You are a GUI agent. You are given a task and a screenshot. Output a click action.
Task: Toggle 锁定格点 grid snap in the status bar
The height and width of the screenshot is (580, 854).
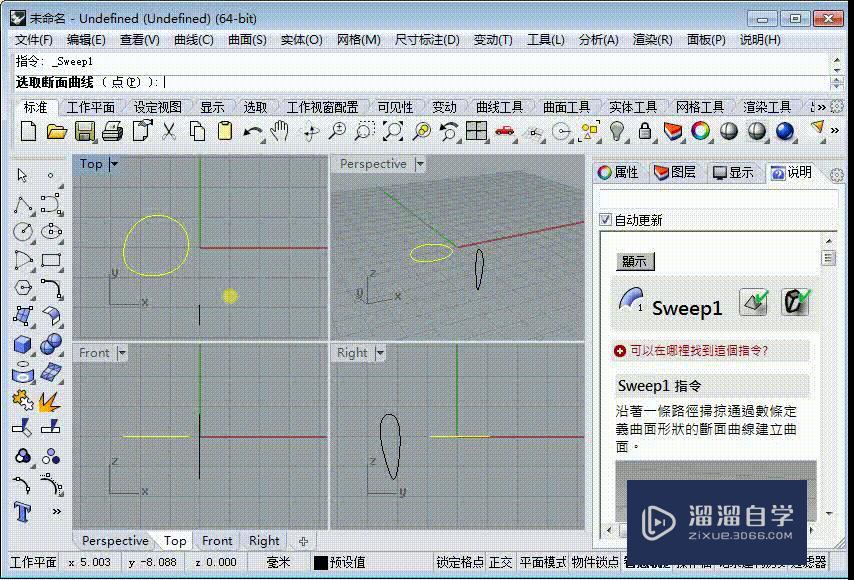(x=460, y=562)
